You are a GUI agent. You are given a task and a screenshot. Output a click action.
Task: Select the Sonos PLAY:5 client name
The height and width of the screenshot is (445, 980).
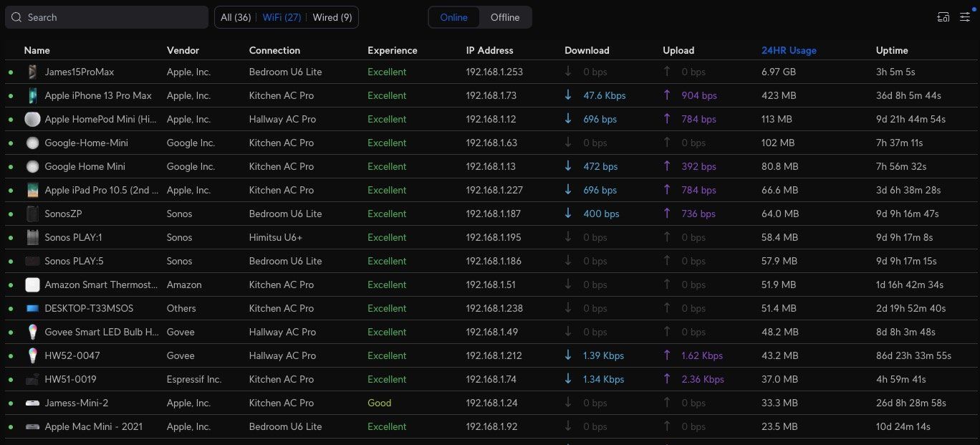(x=74, y=261)
